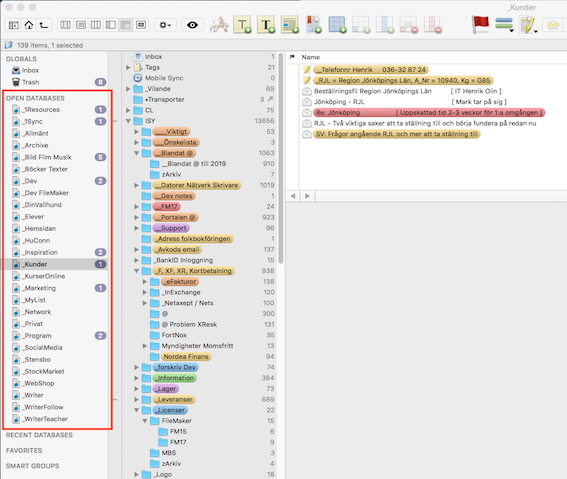Viewport: 567px width, 479px height.
Task: Click the forward arrow below the item list
Action: coord(307,196)
